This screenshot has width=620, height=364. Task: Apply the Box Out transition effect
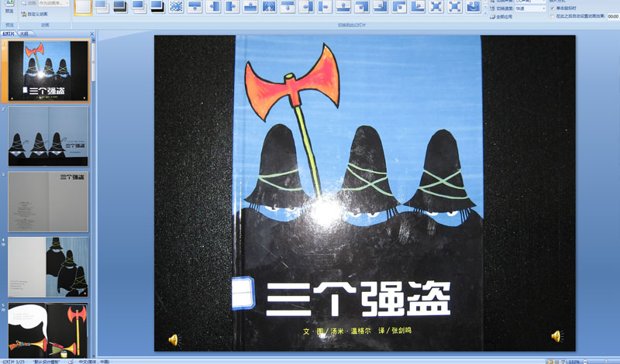[x=455, y=7]
